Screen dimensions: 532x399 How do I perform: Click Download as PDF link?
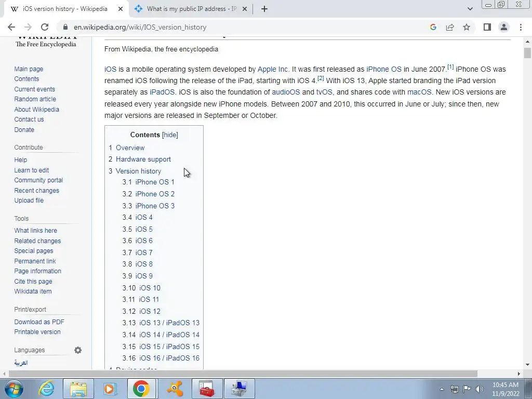click(x=39, y=322)
